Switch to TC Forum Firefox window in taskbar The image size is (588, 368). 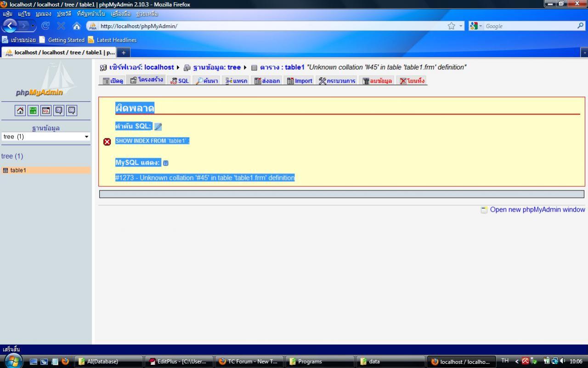[x=249, y=362]
